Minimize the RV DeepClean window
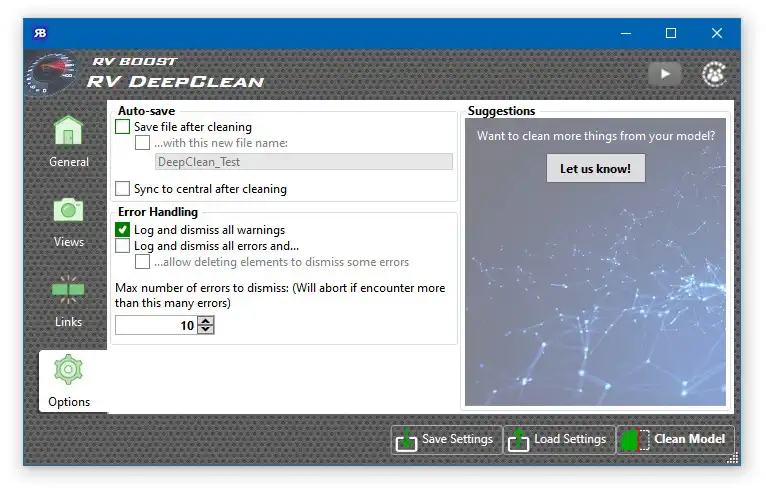This screenshot has height=494, width=766. 626,33
